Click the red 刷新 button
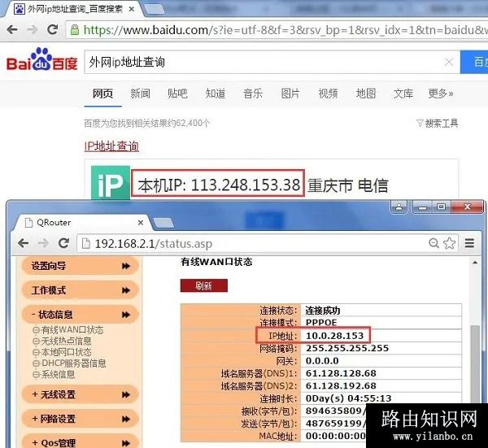Image resolution: width=488 pixels, height=448 pixels. (x=204, y=285)
